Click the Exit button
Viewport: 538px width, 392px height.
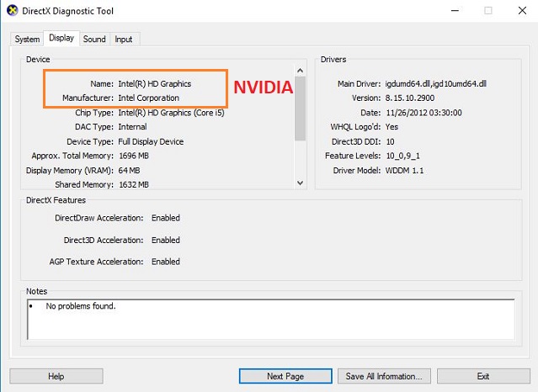point(483,376)
